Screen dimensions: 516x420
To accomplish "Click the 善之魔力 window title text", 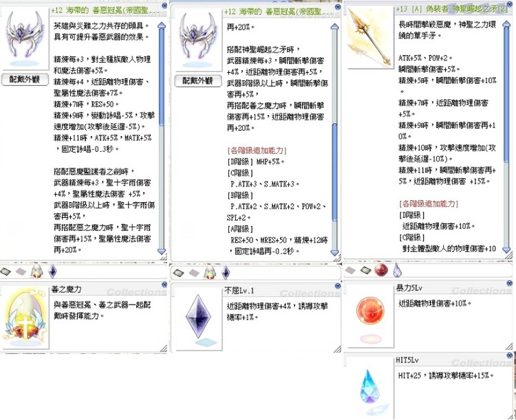I will [x=66, y=289].
